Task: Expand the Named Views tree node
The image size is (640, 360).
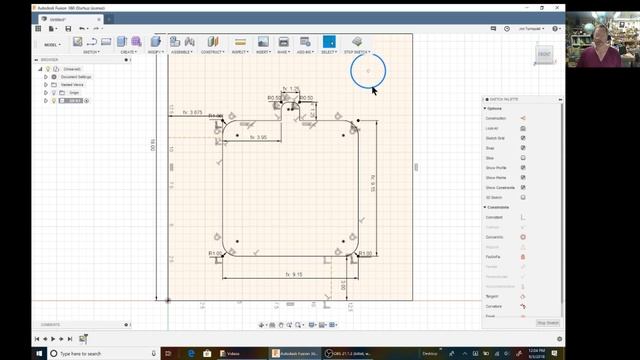Action: (x=46, y=85)
